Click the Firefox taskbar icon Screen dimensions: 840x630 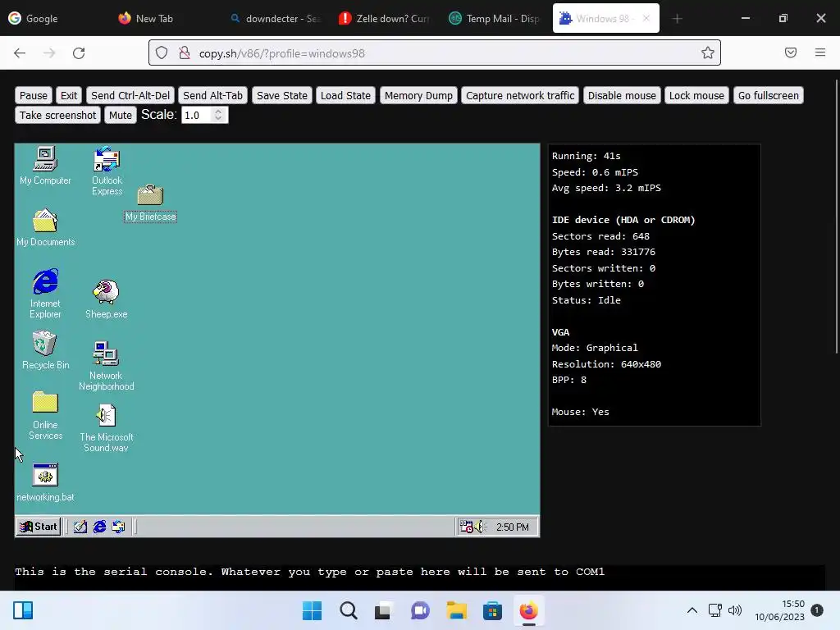pyautogui.click(x=529, y=610)
